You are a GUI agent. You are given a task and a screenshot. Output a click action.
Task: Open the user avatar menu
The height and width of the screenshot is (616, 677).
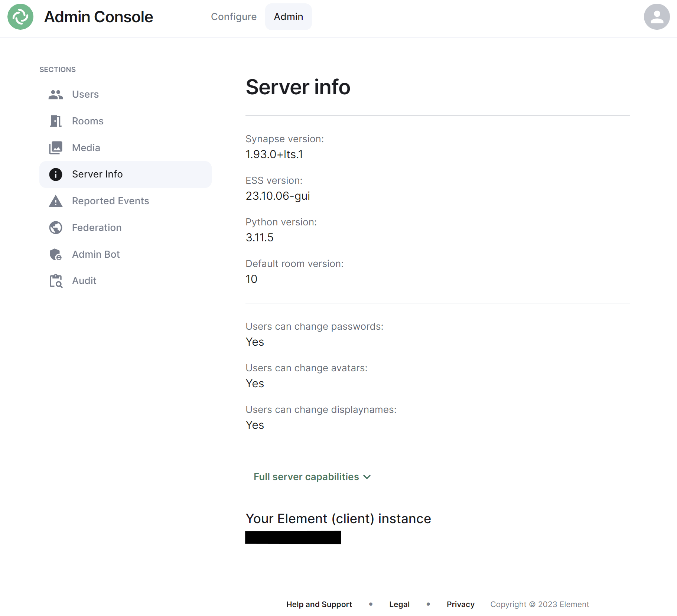tap(657, 17)
